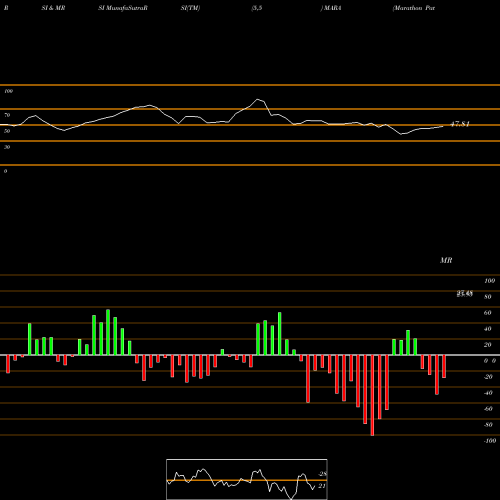Click the RSI current value 47.84

460,124
